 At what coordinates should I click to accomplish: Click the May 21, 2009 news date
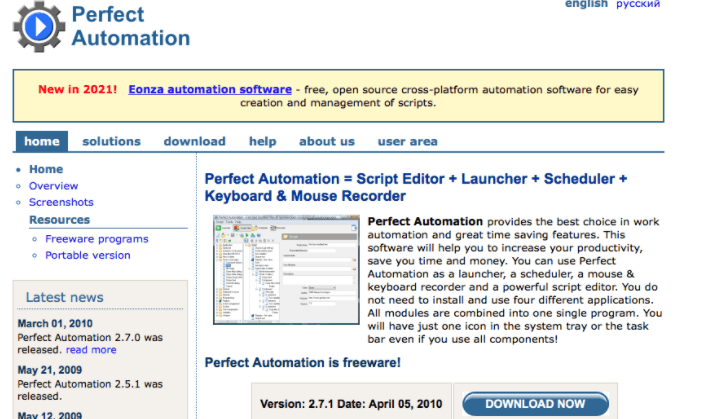[x=50, y=370]
